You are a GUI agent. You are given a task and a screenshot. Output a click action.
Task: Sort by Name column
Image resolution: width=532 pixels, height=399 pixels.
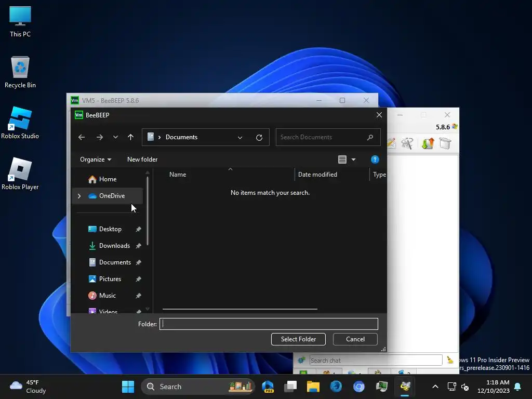click(178, 175)
